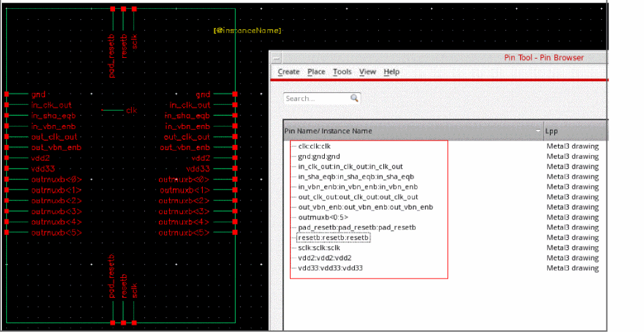Select the clk:clk:clk pin row
644x332 pixels.
point(314,146)
